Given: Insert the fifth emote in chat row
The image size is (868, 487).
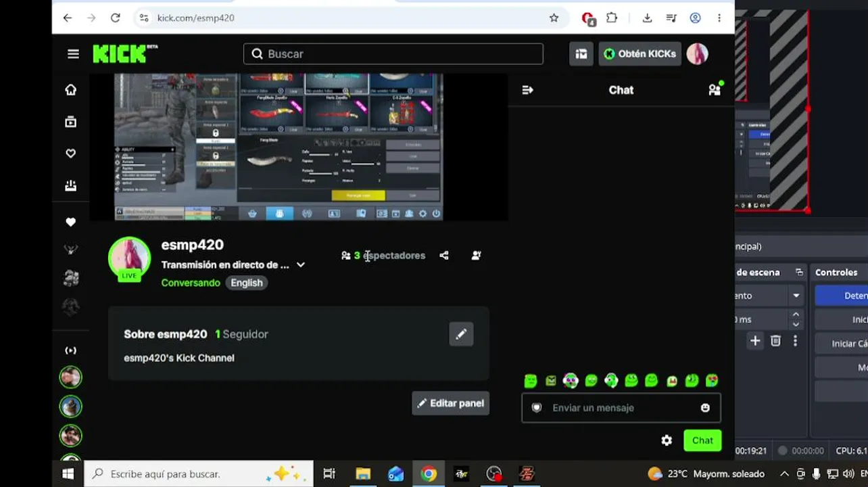Looking at the screenshot, I should tap(611, 381).
